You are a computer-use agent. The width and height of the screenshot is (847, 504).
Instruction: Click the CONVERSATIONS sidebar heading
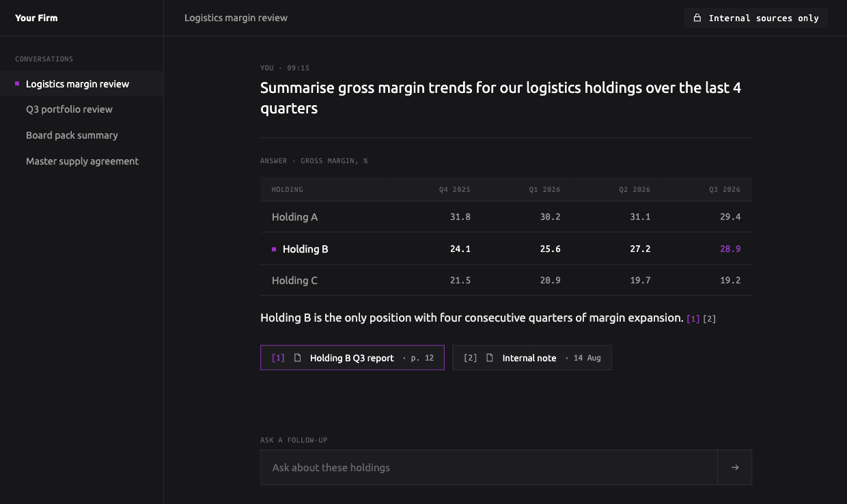point(44,59)
